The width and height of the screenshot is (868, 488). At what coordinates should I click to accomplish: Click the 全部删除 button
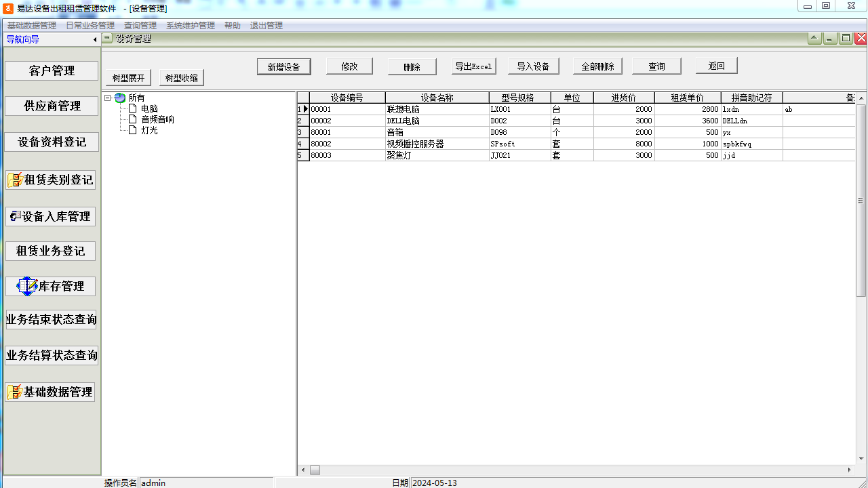tap(597, 66)
